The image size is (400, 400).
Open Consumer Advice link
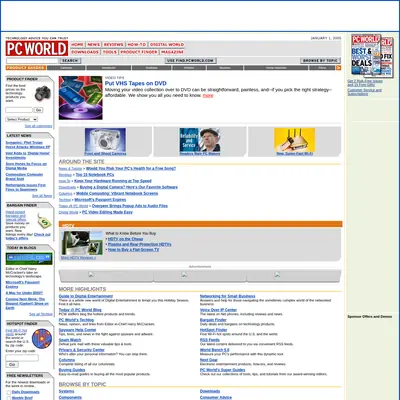[x=216, y=398]
